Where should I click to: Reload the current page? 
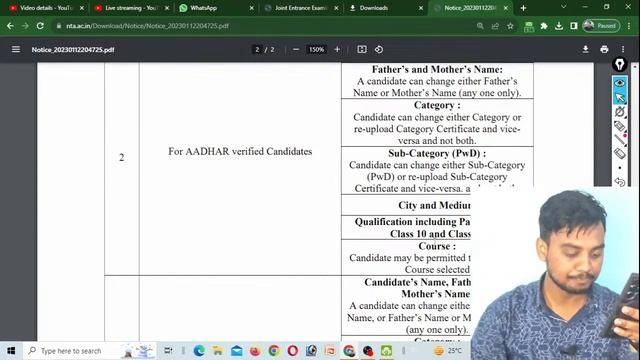(x=40, y=26)
